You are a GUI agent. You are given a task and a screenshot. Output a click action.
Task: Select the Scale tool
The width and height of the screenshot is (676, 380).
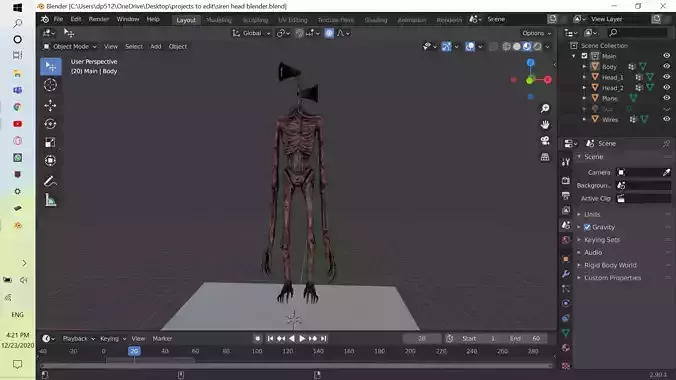[50, 142]
